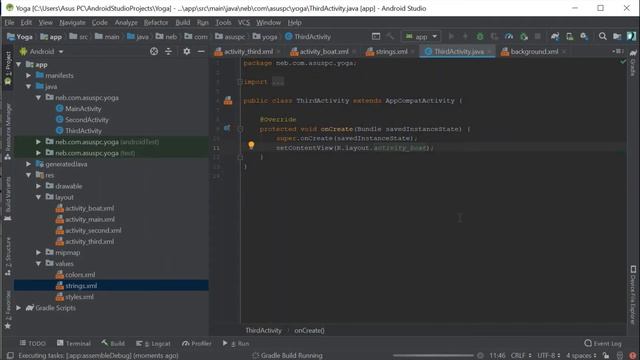The image size is (640, 360).
Task: Open SDK Manager icon in toolbar
Action: (584, 37)
